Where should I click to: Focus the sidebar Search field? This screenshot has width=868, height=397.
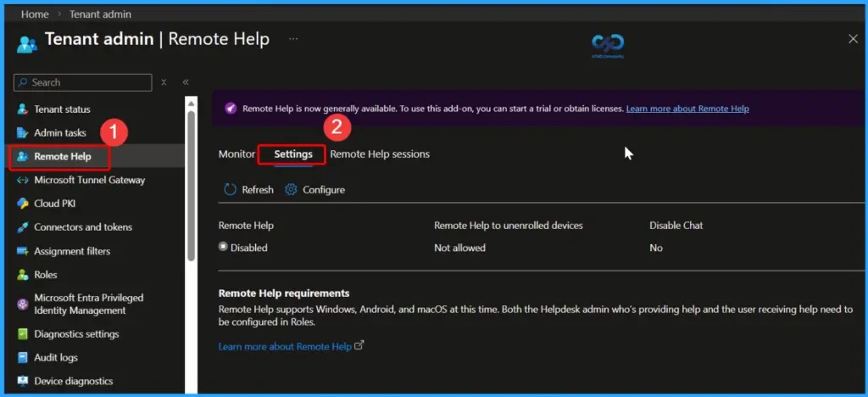click(83, 82)
